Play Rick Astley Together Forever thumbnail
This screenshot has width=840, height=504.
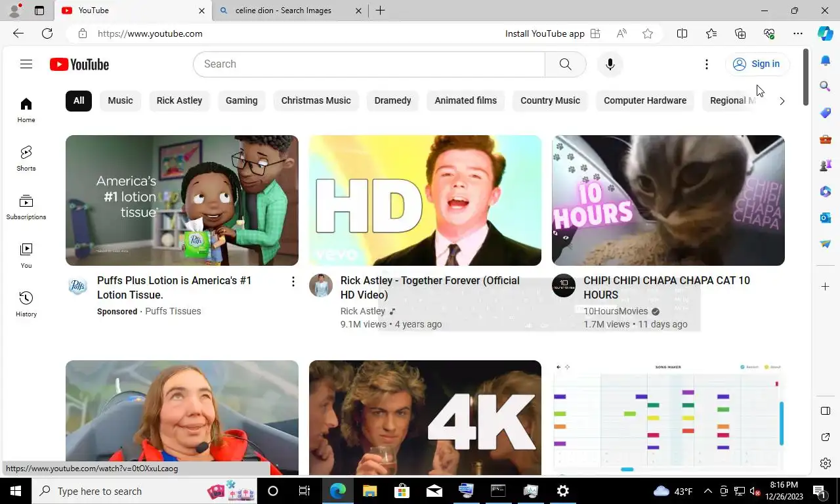(425, 200)
